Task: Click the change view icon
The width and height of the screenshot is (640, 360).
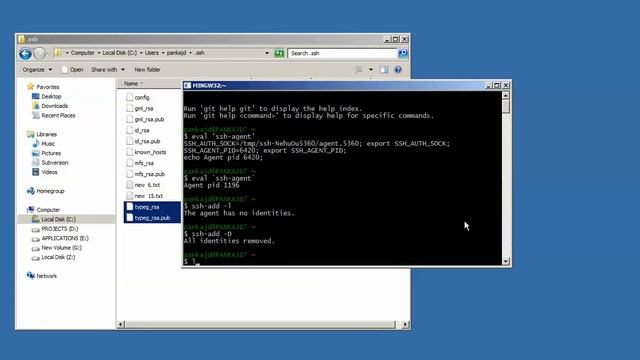Action: 359,70
